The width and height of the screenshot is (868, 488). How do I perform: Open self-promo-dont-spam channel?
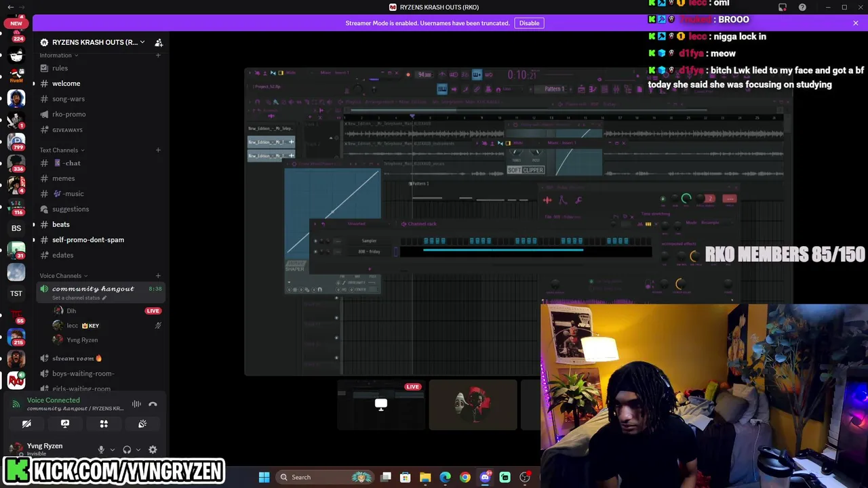pos(100,240)
